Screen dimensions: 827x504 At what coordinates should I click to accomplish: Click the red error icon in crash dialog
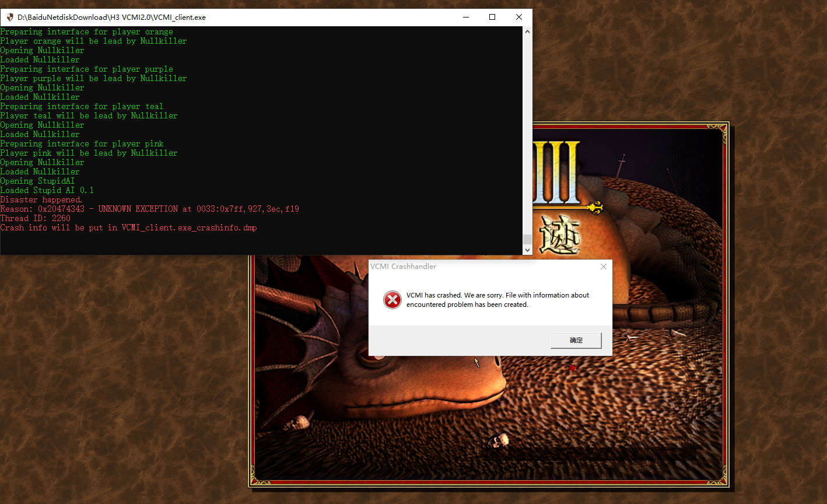tap(392, 300)
